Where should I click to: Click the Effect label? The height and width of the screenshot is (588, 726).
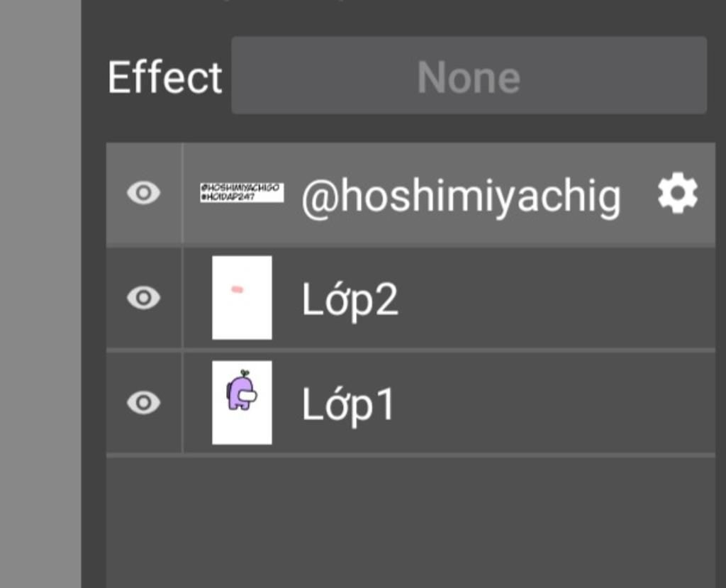(x=164, y=77)
